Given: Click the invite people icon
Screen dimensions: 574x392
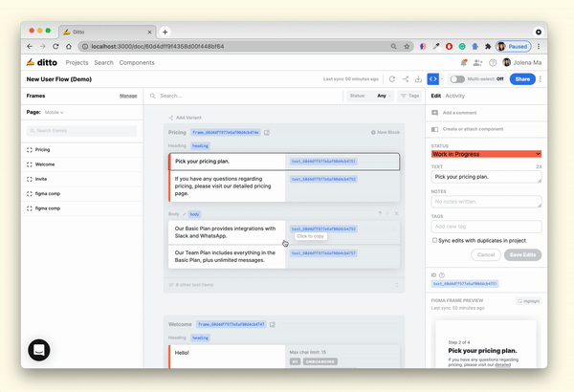Looking at the screenshot, I should click(477, 62).
